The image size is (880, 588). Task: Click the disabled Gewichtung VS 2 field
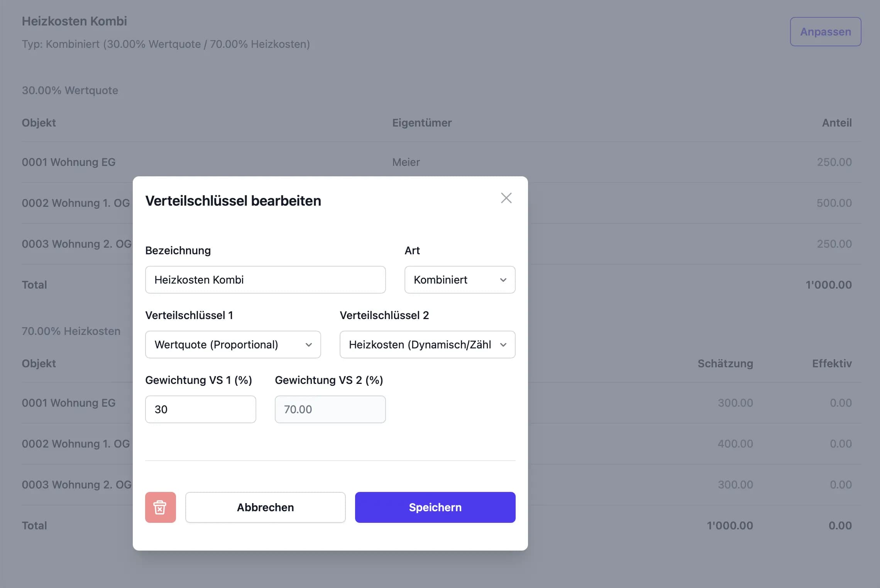pos(330,409)
